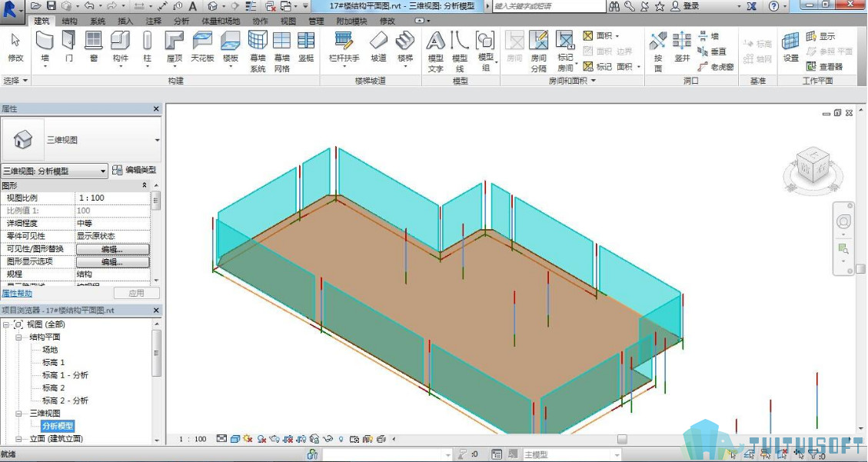Select the 按面 opening by face tool
Viewport: 868px width, 462px height.
(658, 52)
